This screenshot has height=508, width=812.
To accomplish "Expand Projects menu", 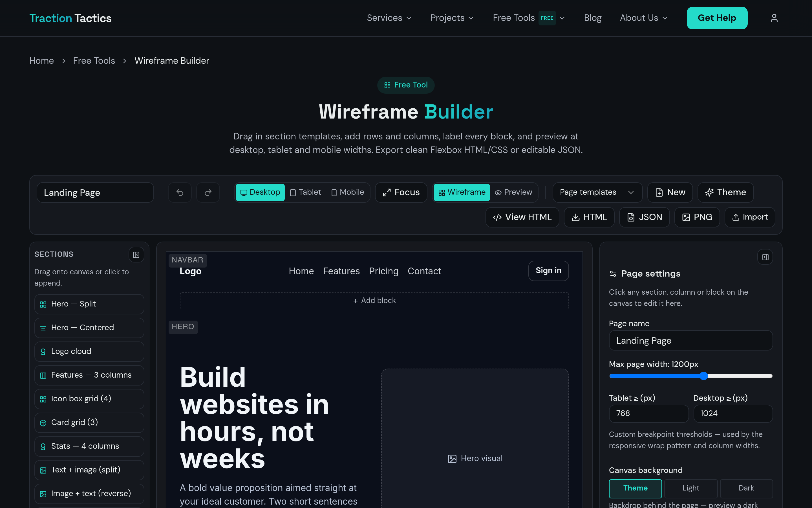I will [452, 18].
